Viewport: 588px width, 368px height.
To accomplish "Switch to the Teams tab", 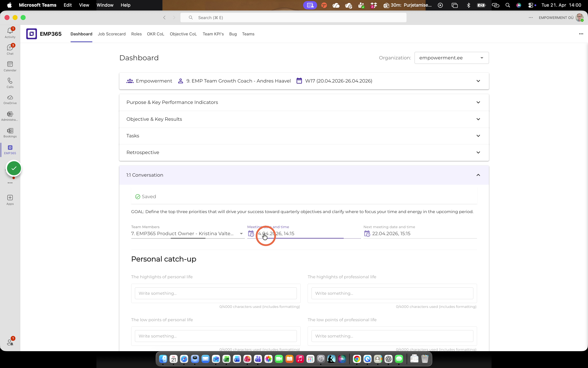I will pyautogui.click(x=248, y=34).
